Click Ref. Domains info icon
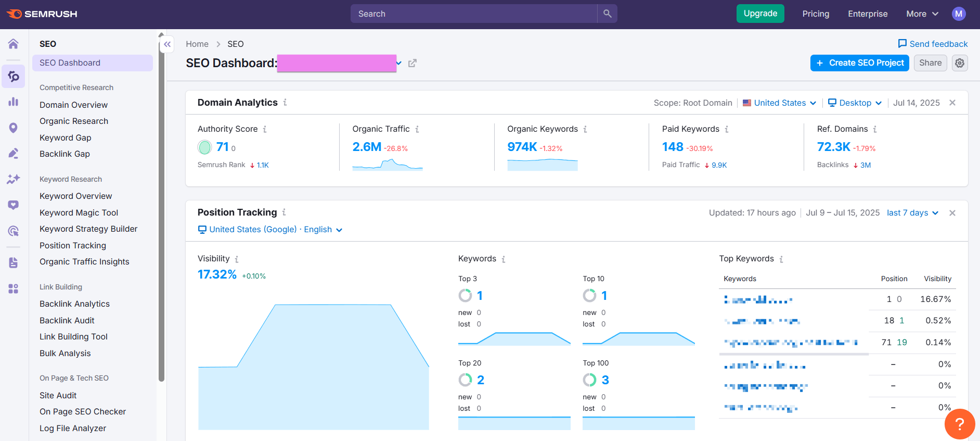The width and height of the screenshot is (980, 441). [x=875, y=129]
